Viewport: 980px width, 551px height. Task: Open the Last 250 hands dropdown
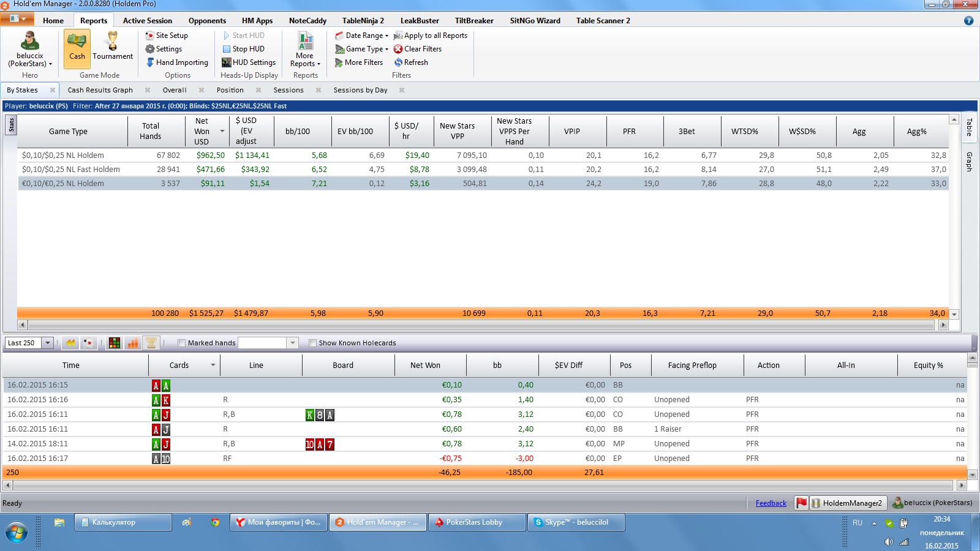tap(47, 343)
